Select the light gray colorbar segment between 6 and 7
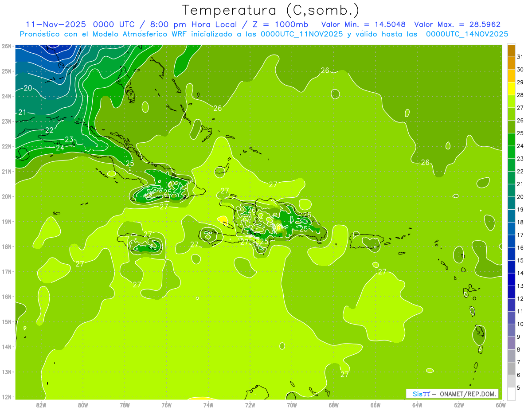The width and height of the screenshot is (532, 411). 511,368
